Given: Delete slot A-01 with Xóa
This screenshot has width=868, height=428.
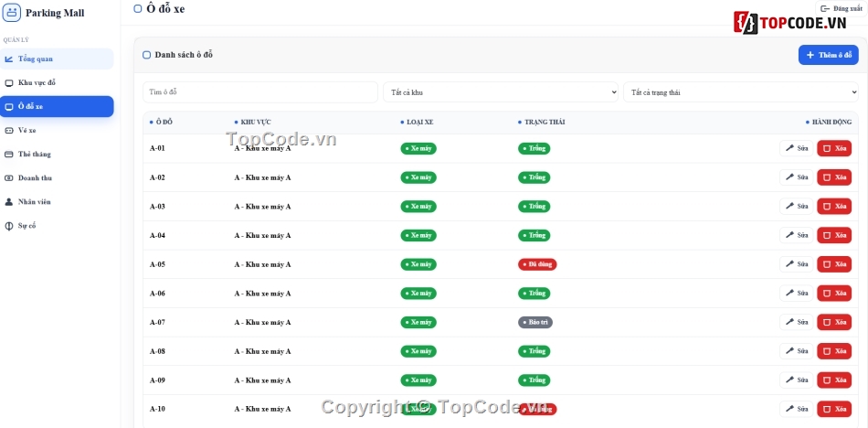Looking at the screenshot, I should [x=834, y=148].
